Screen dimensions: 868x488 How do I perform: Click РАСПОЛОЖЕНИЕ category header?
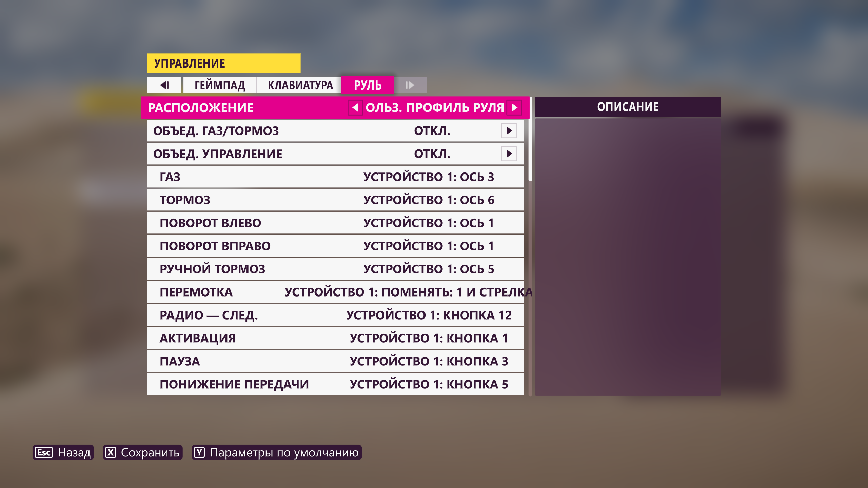click(x=202, y=107)
